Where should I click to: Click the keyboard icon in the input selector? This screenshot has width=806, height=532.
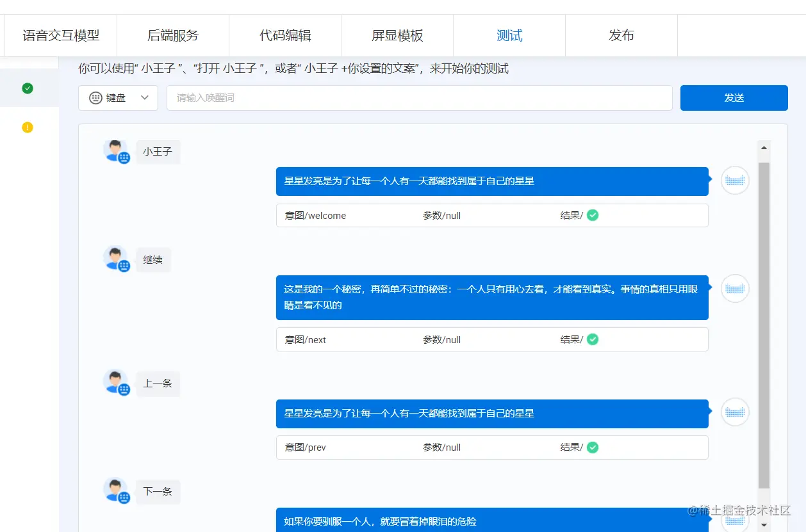click(95, 98)
